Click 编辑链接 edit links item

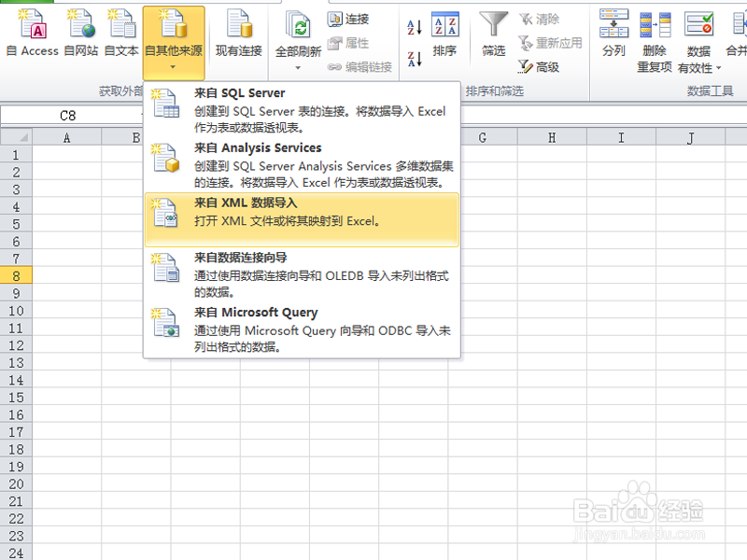pyautogui.click(x=359, y=67)
